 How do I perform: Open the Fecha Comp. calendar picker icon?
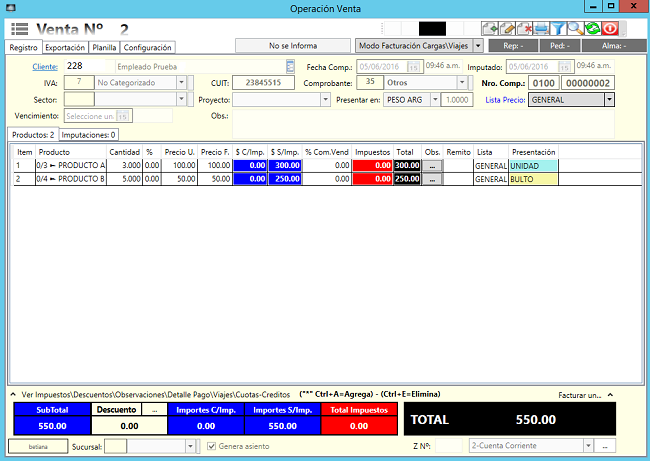point(413,67)
